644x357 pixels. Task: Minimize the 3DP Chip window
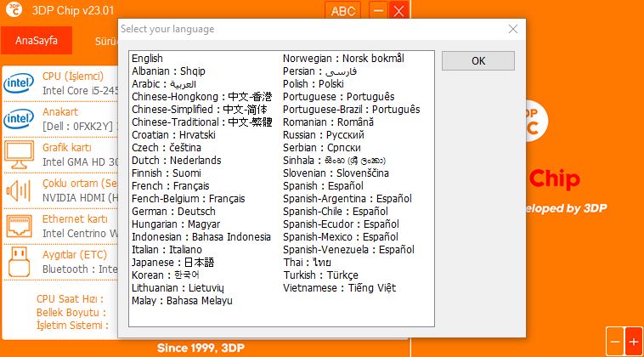(378, 10)
